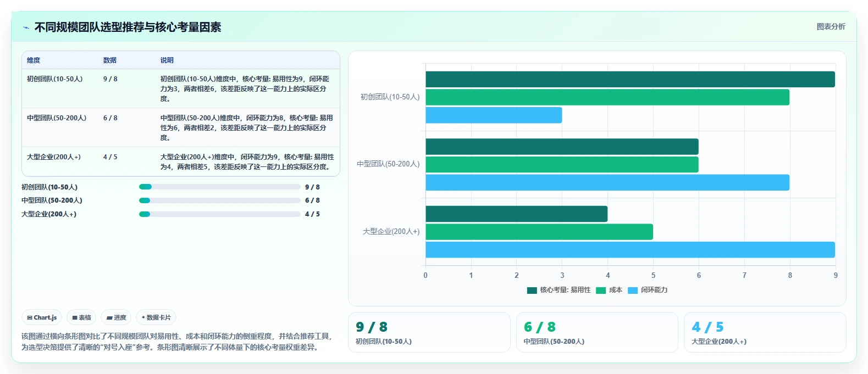This screenshot has height=374, width=868.
Task: Click progress value 9 / 8 beside 初创团队
Action: (312, 187)
